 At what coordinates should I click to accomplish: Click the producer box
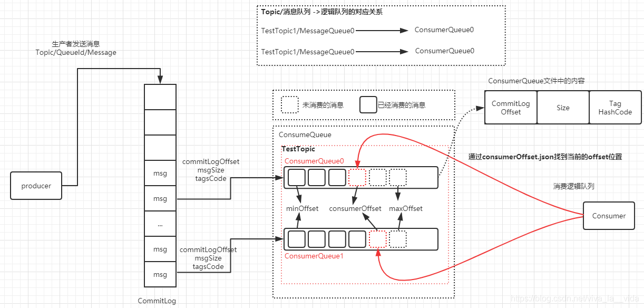[x=36, y=186]
